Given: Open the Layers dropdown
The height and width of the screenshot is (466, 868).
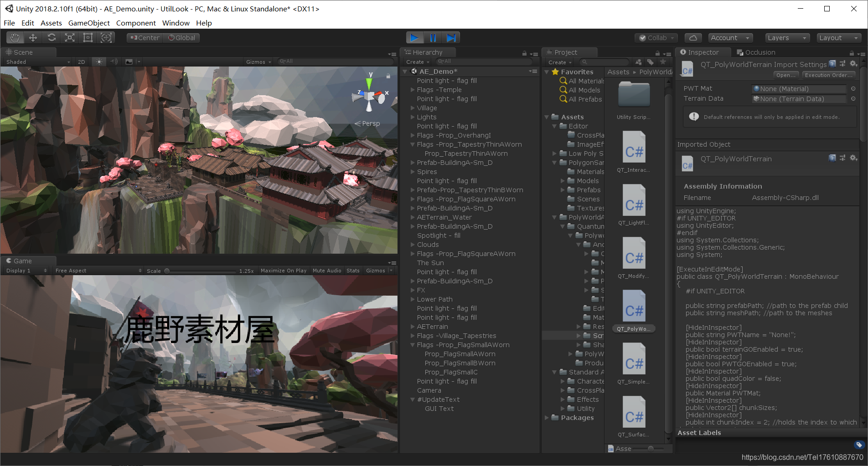Looking at the screenshot, I should [787, 38].
